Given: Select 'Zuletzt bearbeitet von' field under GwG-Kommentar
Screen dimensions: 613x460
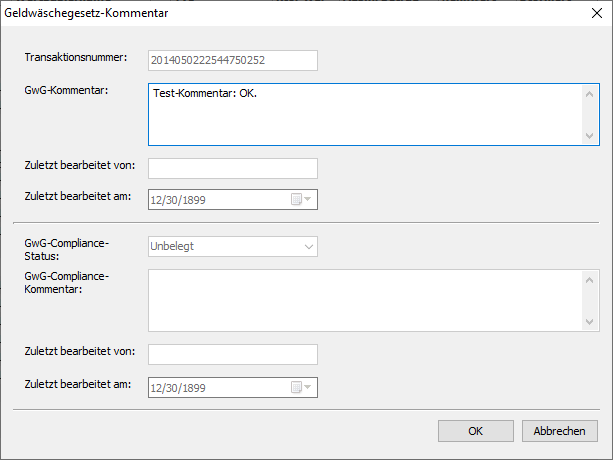Looking at the screenshot, I should point(232,168).
